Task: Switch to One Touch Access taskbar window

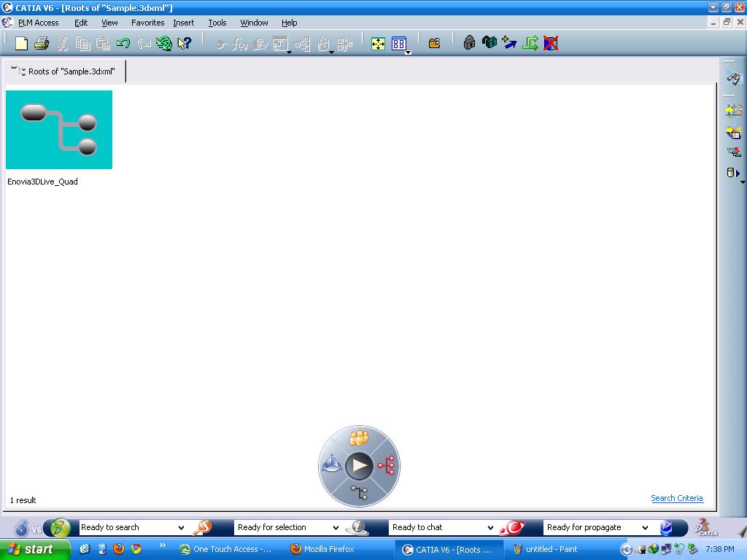Action: point(232,549)
